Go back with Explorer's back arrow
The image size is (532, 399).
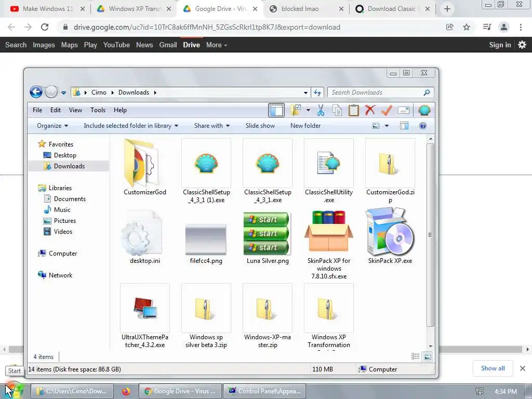point(36,92)
